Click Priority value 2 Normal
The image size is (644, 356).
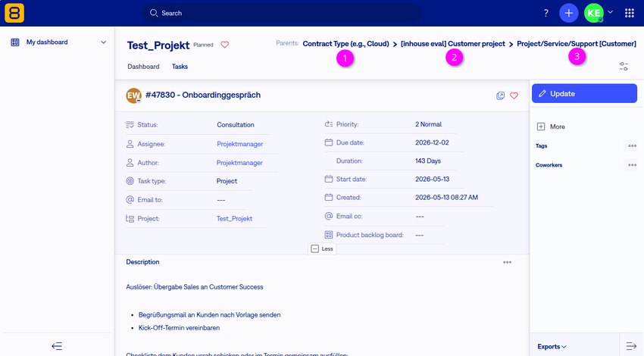[428, 124]
